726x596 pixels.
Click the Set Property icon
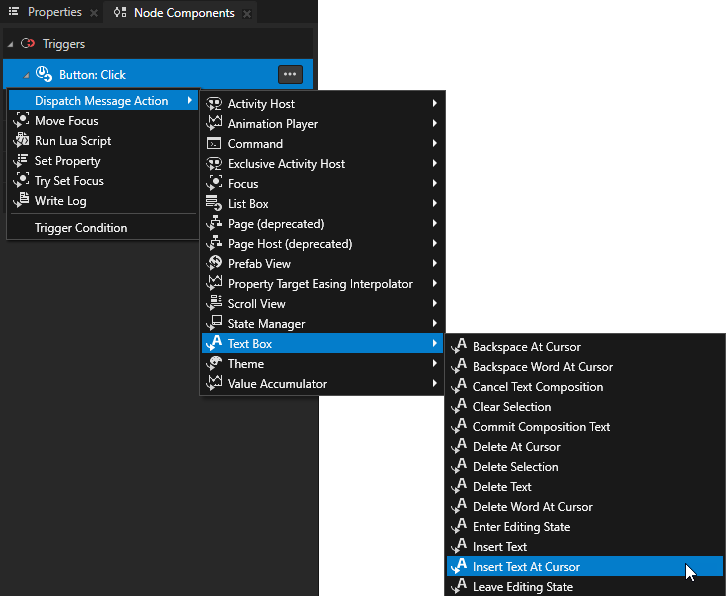[21, 161]
